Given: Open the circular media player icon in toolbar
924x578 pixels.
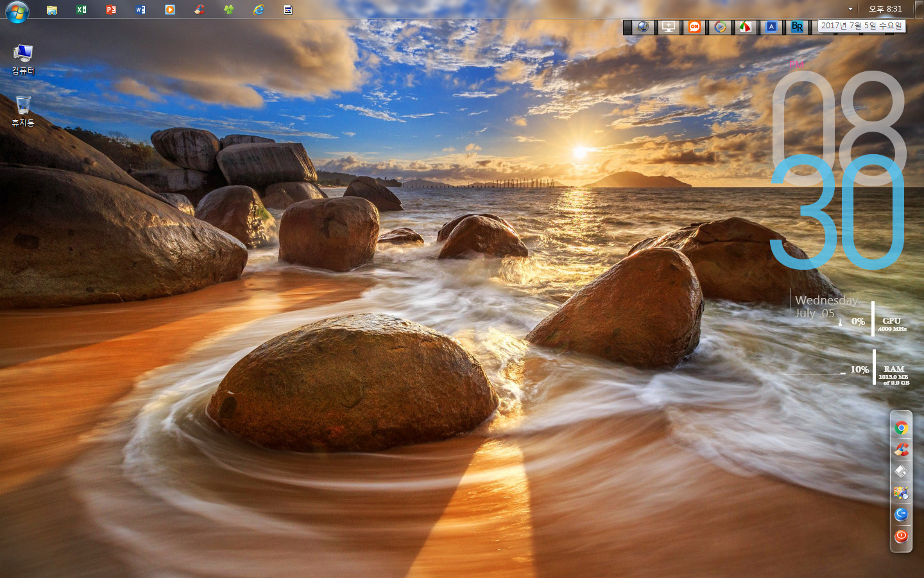Looking at the screenshot, I should pyautogui.click(x=721, y=27).
